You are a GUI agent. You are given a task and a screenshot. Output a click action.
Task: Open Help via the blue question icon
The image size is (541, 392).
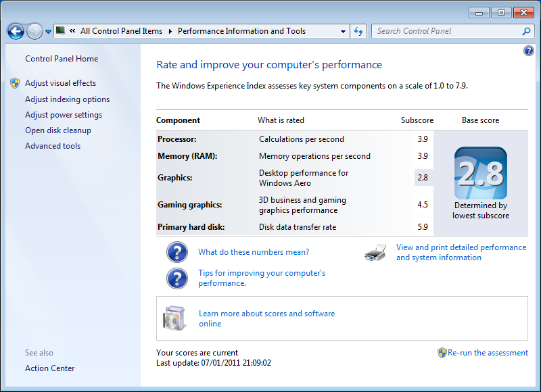click(529, 51)
